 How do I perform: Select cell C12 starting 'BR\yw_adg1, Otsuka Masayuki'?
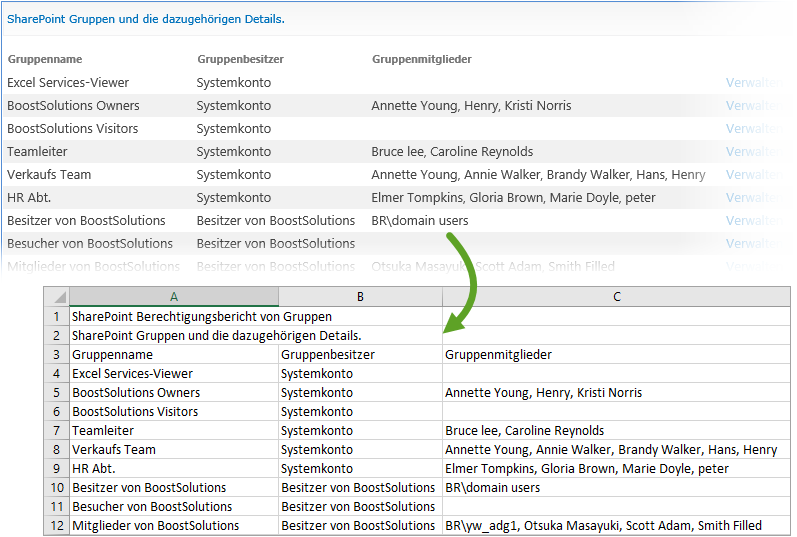pyautogui.click(x=617, y=525)
